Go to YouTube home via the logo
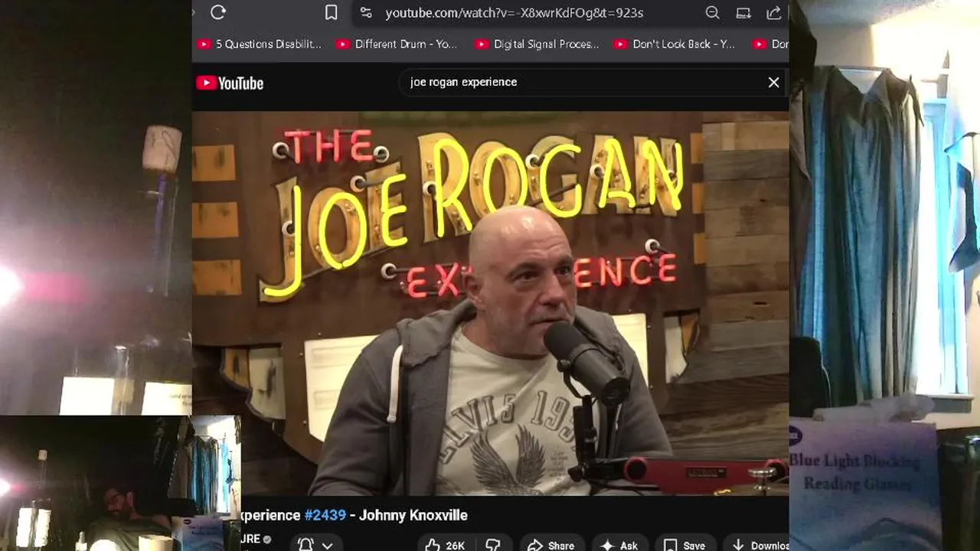 (230, 83)
